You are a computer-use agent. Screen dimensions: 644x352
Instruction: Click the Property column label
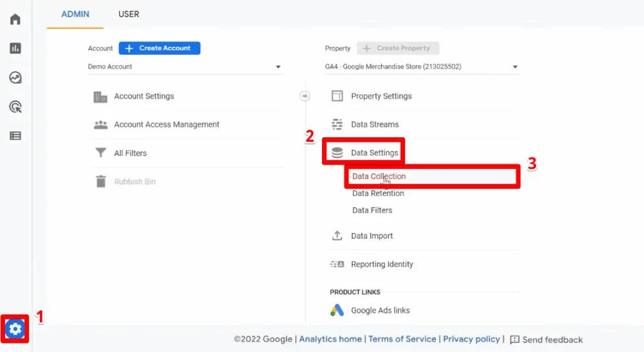(x=338, y=48)
